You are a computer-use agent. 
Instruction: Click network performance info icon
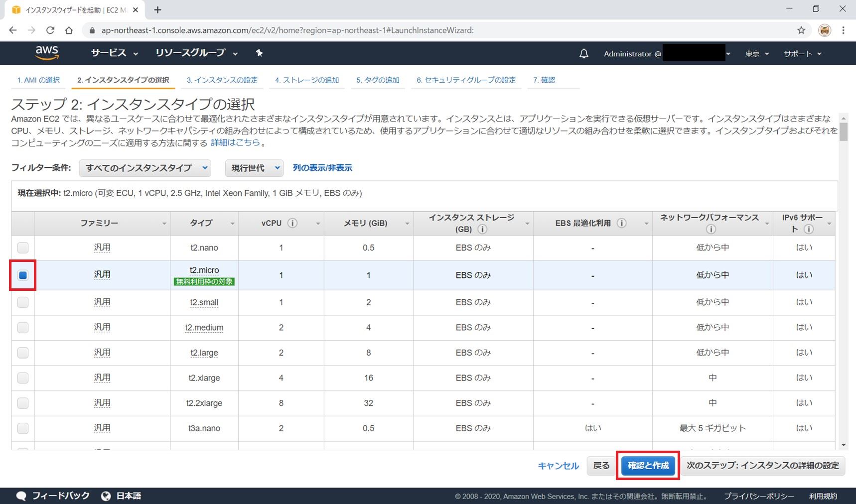[711, 229]
